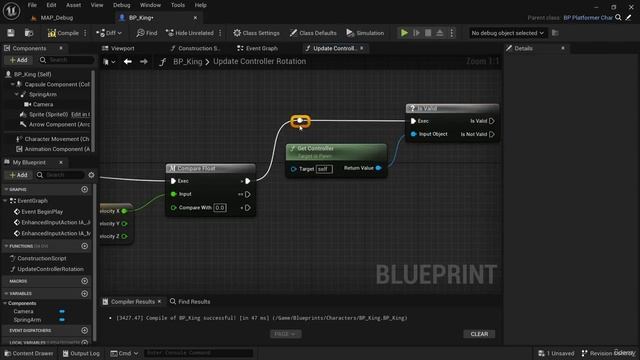The height and width of the screenshot is (360, 640).
Task: Open Class Settings
Action: coord(256,33)
